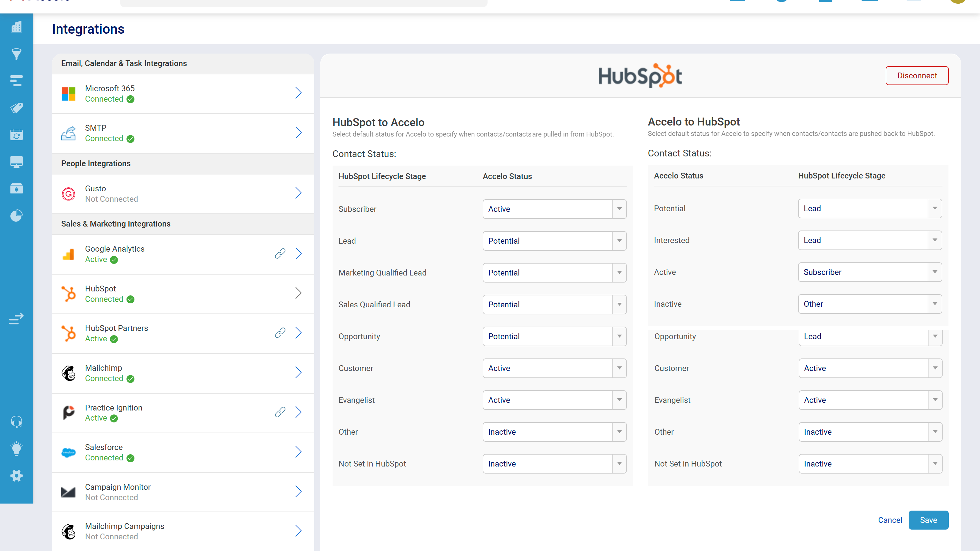Click the headset support icon in sidebar
The width and height of the screenshot is (980, 551).
coord(16,422)
